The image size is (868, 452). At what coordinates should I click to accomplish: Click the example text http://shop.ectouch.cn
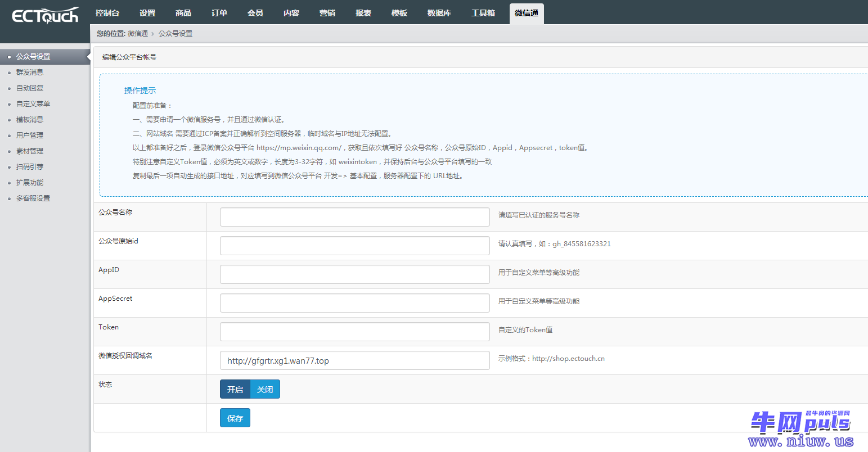(x=568, y=359)
